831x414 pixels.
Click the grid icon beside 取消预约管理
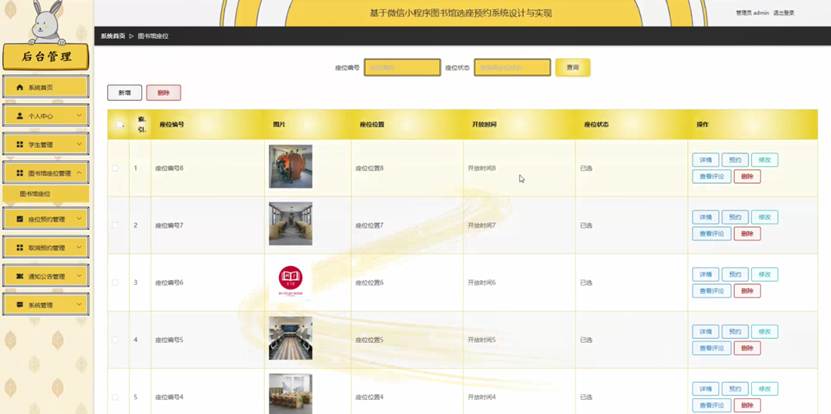pyautogui.click(x=20, y=248)
